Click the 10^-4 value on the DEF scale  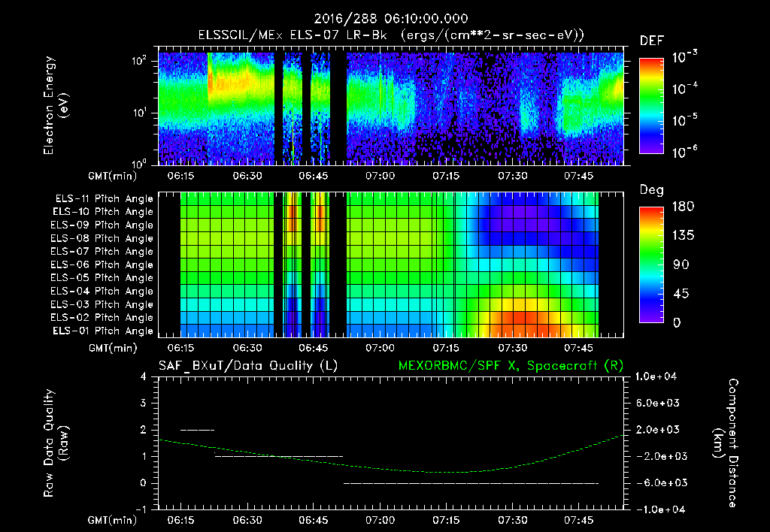[x=685, y=89]
